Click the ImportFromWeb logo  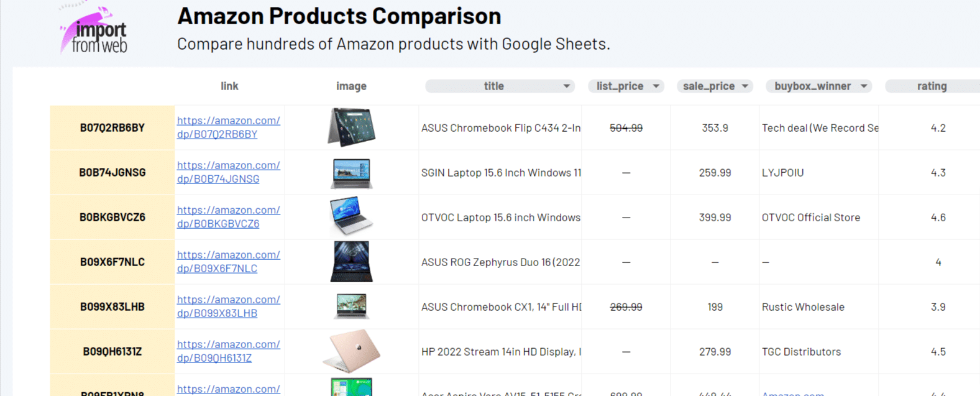point(93,29)
